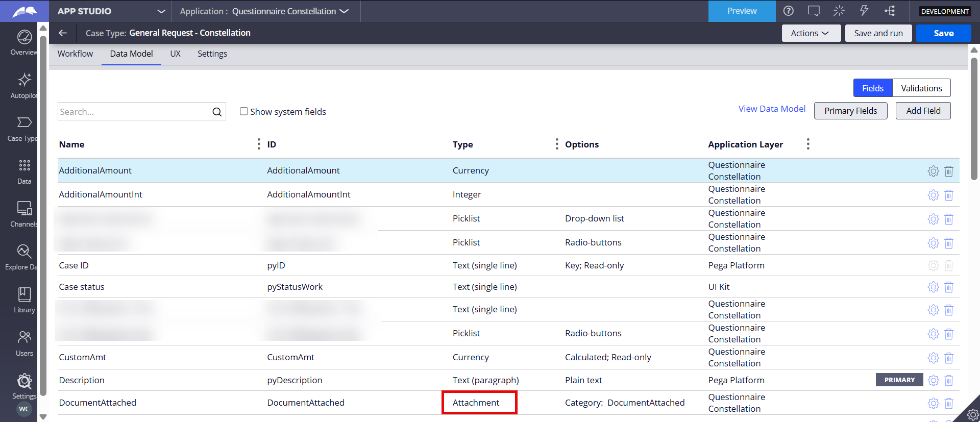Click Save and run button
The height and width of the screenshot is (422, 980).
point(878,33)
